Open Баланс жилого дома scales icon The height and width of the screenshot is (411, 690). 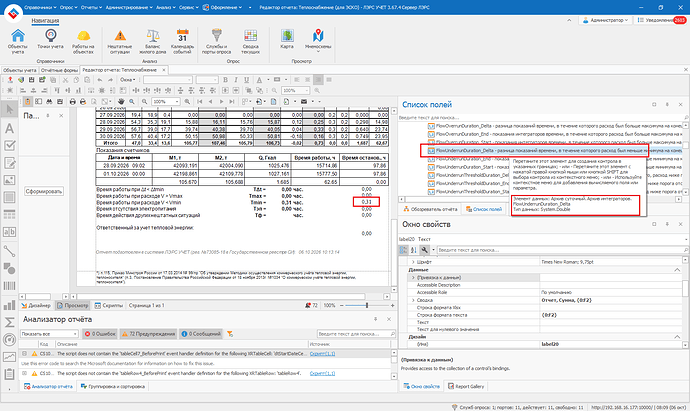pos(153,41)
